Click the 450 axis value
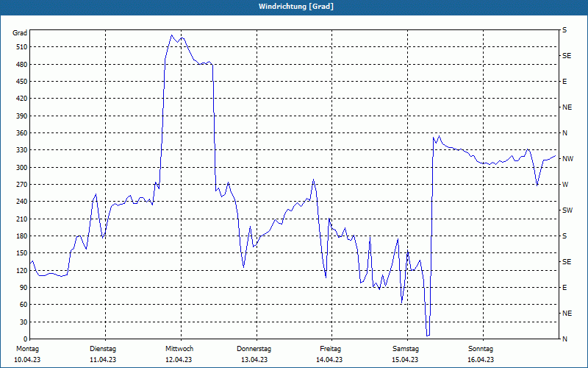The width and height of the screenshot is (588, 368). (21, 82)
